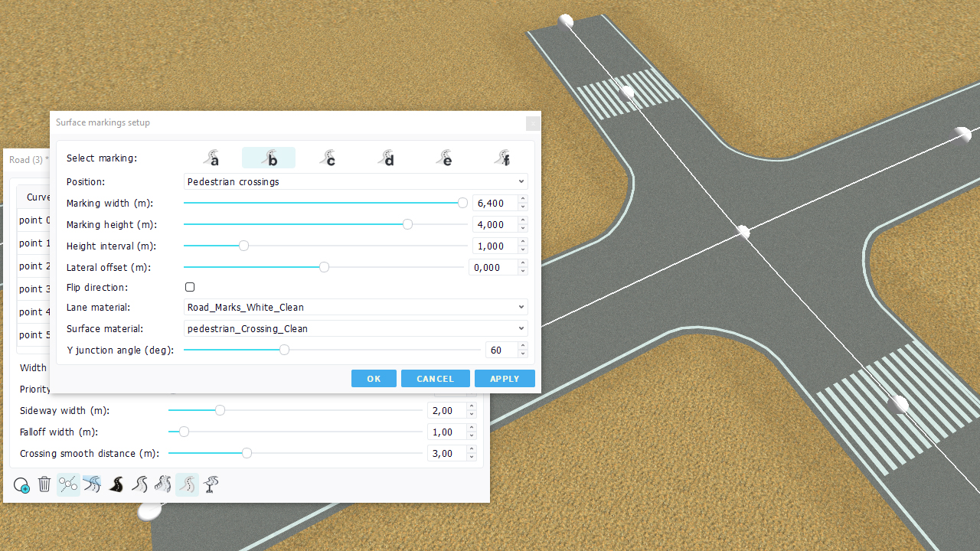
Task: Click the add point icon with plus
Action: [x=21, y=485]
